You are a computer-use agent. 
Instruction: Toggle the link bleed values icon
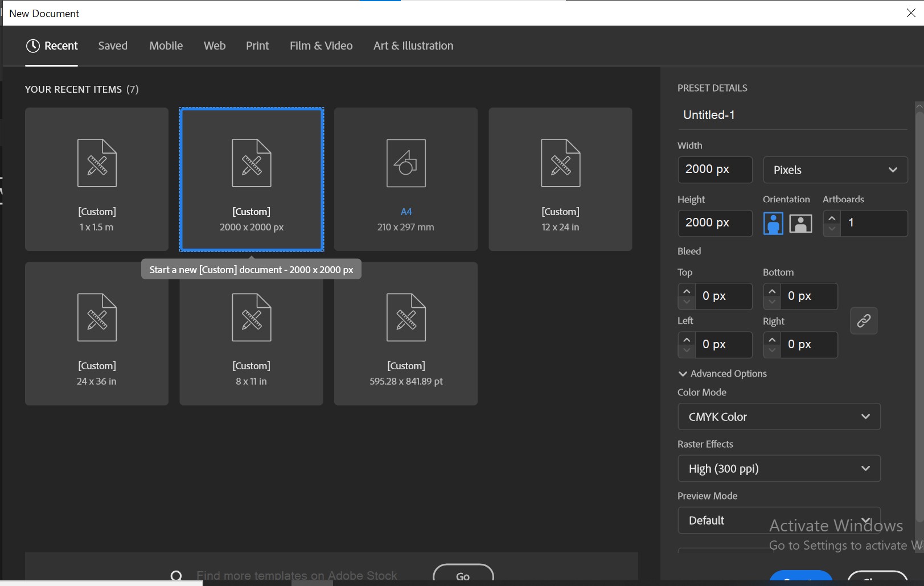pos(864,321)
